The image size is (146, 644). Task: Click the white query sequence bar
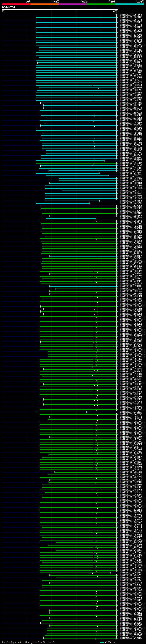point(60,9)
